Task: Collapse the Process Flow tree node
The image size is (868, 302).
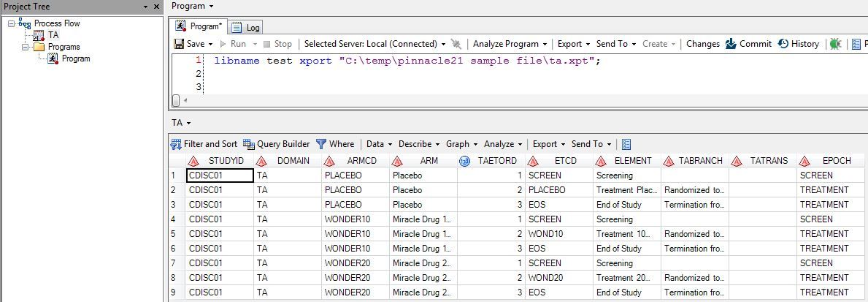Action: click(12, 23)
